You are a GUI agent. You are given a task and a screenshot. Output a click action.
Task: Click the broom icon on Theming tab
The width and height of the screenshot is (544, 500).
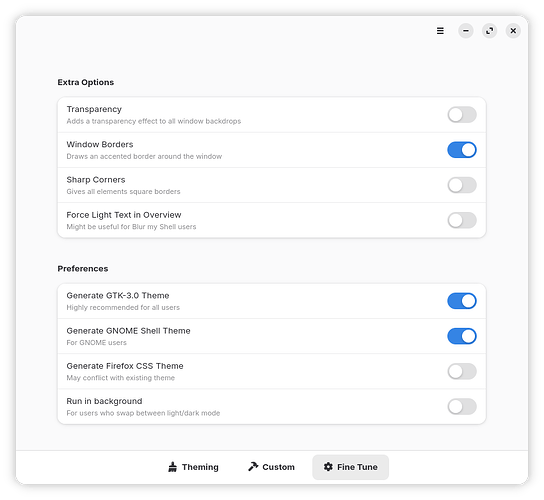coord(172,467)
